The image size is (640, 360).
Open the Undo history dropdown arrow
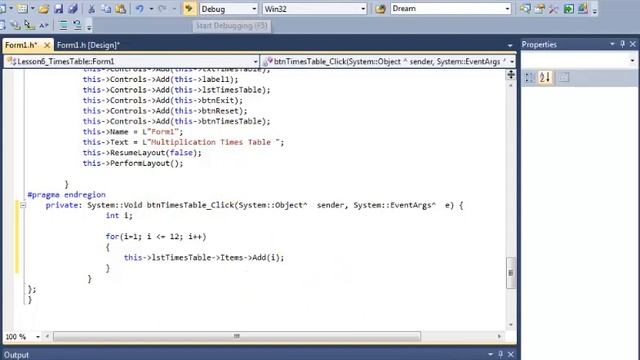pos(151,9)
